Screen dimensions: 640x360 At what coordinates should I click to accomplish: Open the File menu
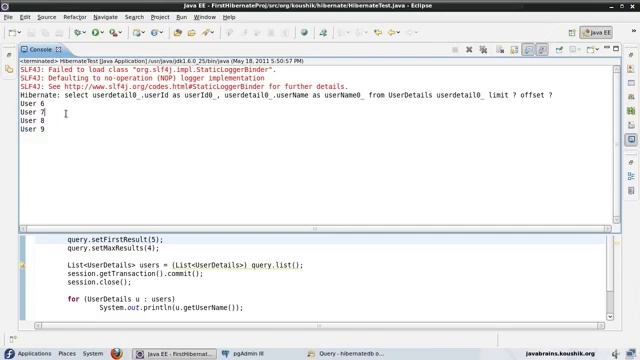[x=8, y=17]
